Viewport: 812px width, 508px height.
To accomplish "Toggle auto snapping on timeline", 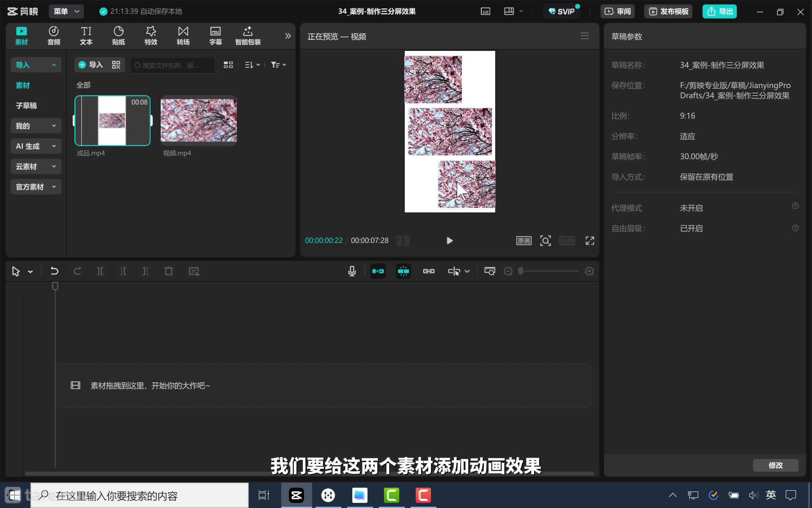I will point(403,271).
